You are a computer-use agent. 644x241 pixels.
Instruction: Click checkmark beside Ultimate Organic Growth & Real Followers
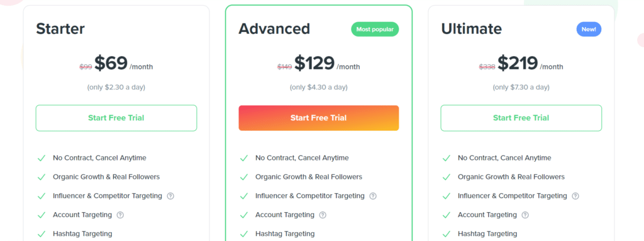(x=446, y=177)
